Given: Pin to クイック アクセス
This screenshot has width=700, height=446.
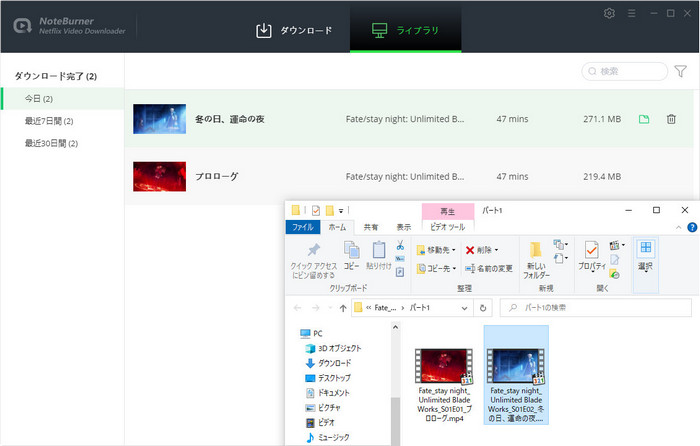Looking at the screenshot, I should [x=313, y=261].
